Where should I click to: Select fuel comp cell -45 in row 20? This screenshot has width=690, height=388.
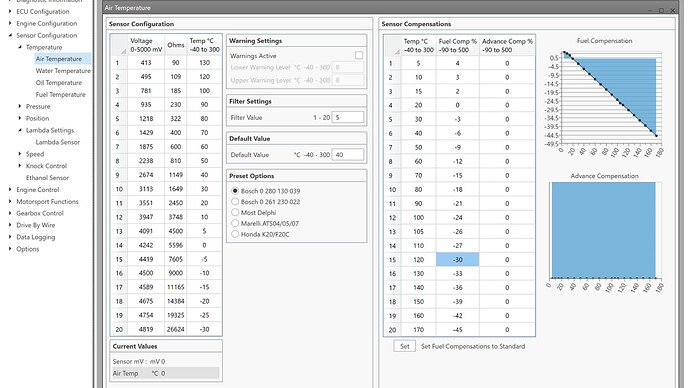pos(458,329)
